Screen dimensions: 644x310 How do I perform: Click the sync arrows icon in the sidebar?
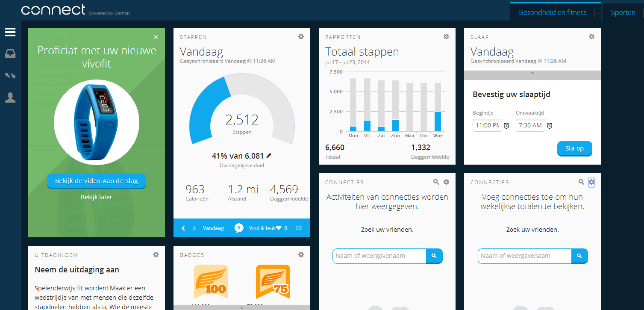tap(10, 76)
